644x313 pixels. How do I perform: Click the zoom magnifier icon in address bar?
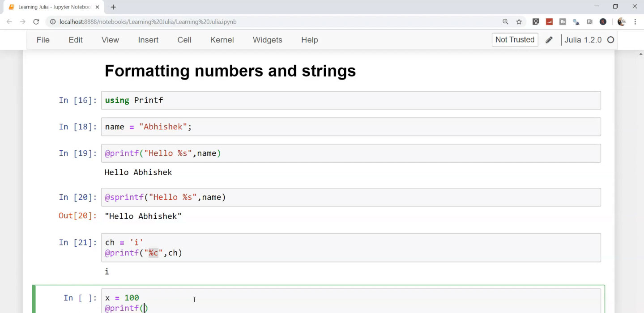[505, 21]
